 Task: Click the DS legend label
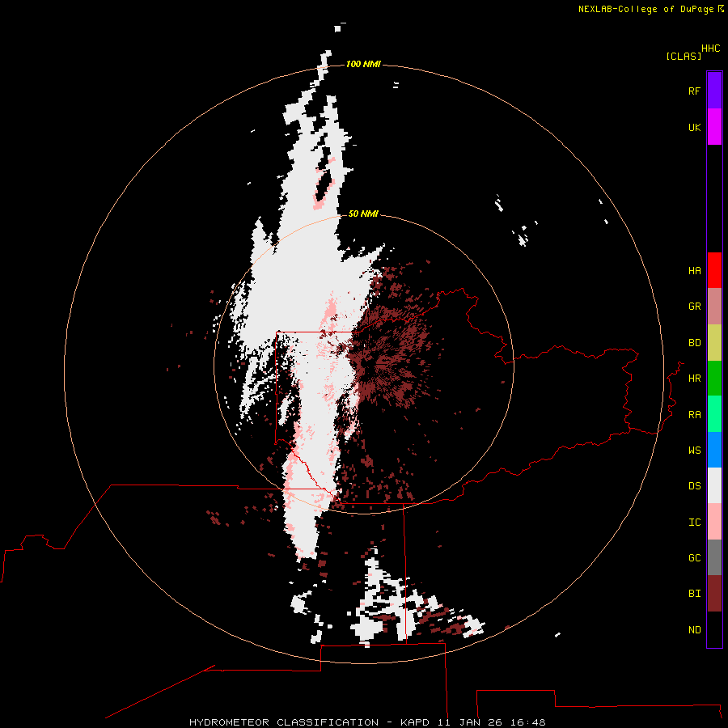click(694, 486)
